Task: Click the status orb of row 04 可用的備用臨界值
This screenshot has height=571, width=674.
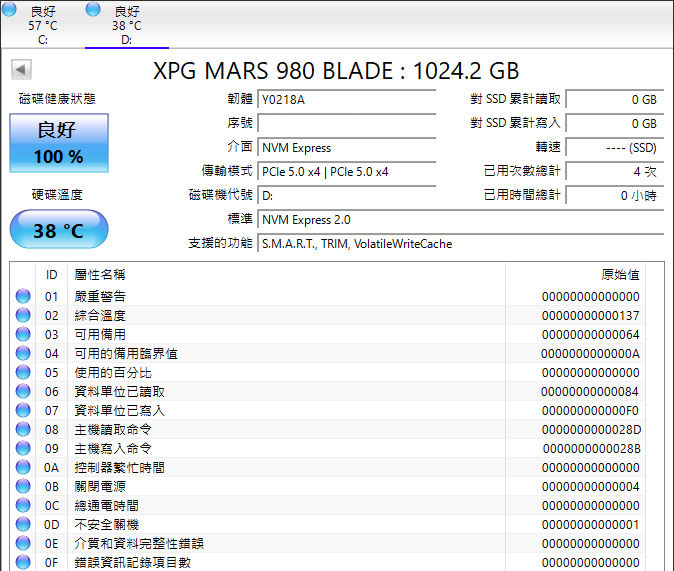Action: click(x=23, y=353)
